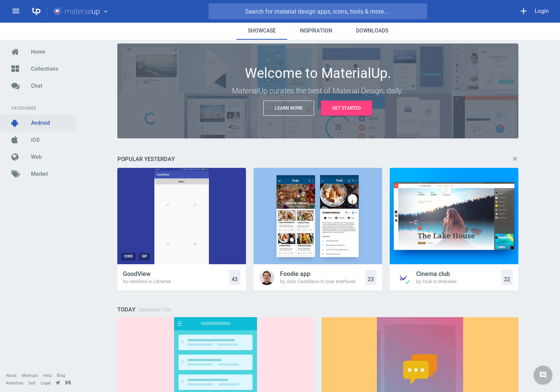Switch to the Downloads tab

tap(372, 31)
